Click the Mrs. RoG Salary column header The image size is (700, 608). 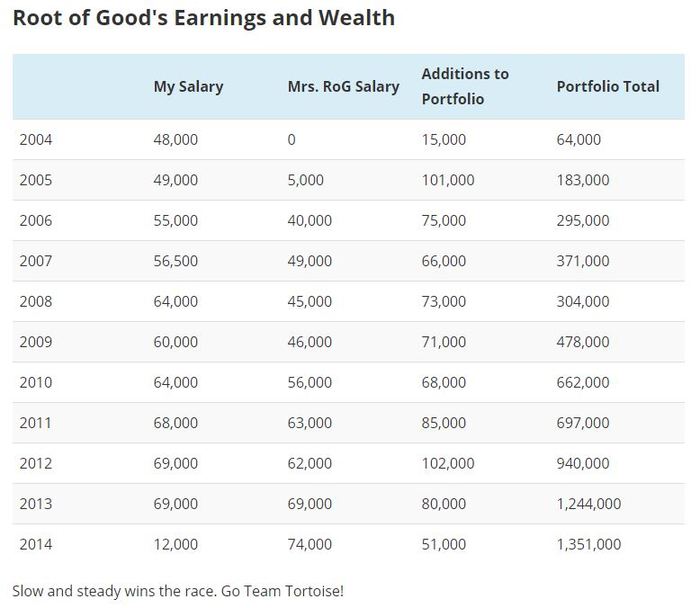point(343,87)
